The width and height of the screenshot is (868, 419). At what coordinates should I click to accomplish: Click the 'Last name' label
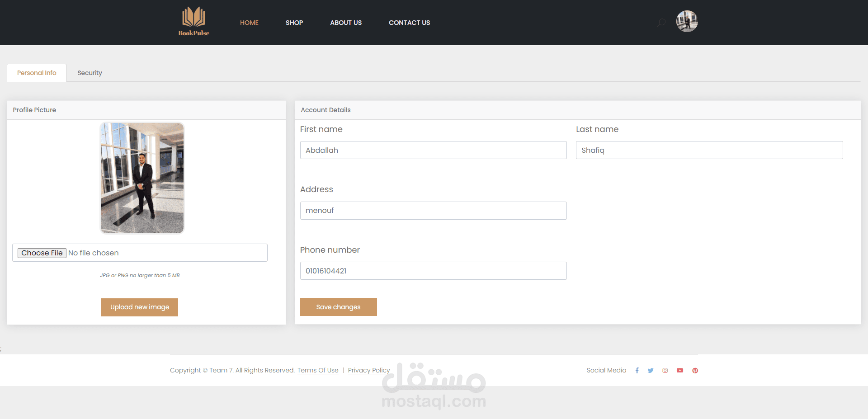coord(597,129)
